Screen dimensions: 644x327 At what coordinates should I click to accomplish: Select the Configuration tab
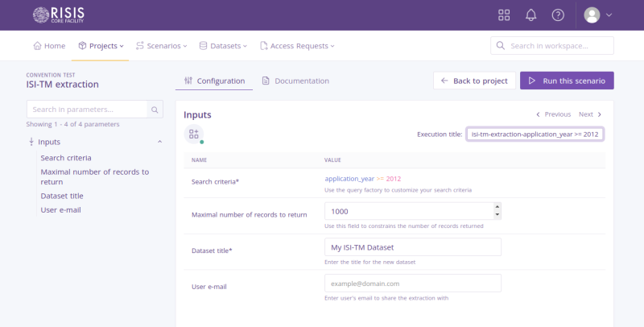pyautogui.click(x=214, y=81)
